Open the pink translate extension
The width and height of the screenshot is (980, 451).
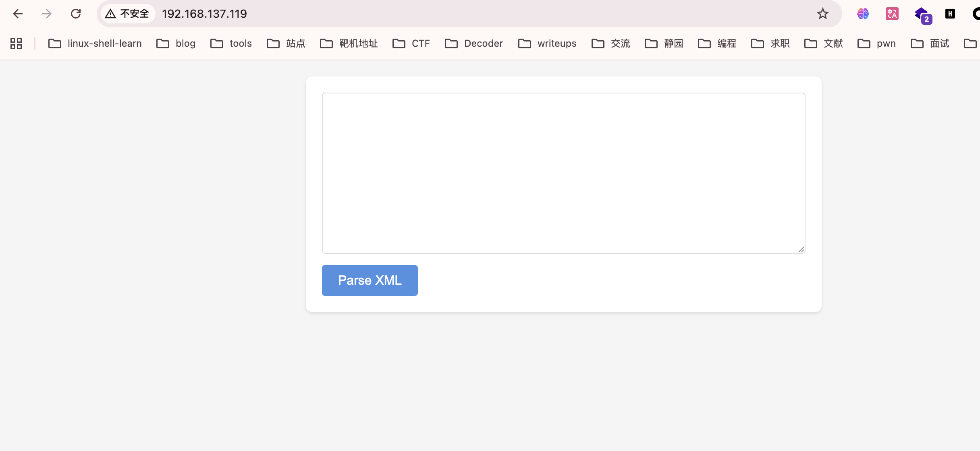(x=892, y=14)
